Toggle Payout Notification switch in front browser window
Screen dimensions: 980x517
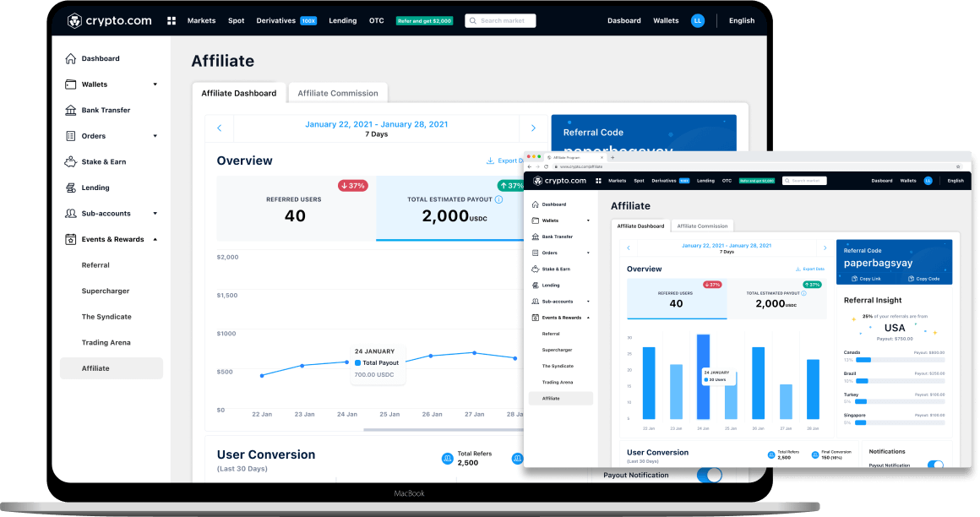click(x=935, y=465)
